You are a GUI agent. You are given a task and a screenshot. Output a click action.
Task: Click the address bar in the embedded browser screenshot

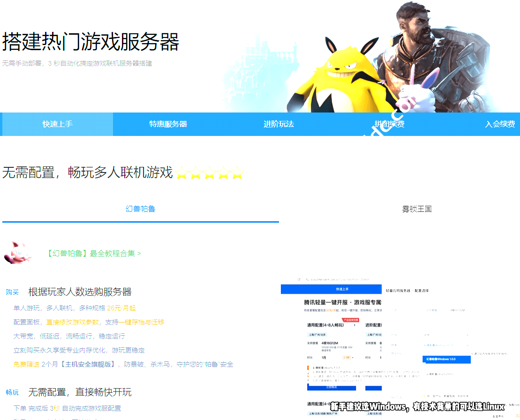coord(339,279)
